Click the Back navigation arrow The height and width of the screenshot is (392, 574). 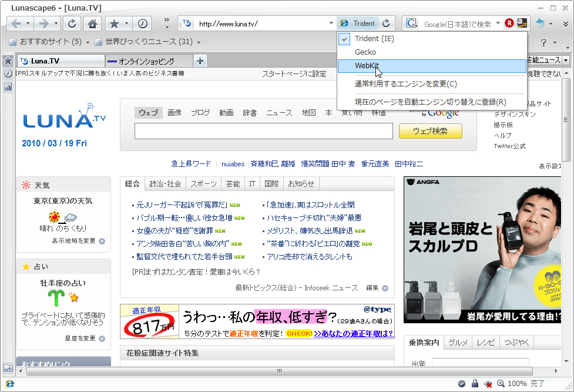(16, 24)
